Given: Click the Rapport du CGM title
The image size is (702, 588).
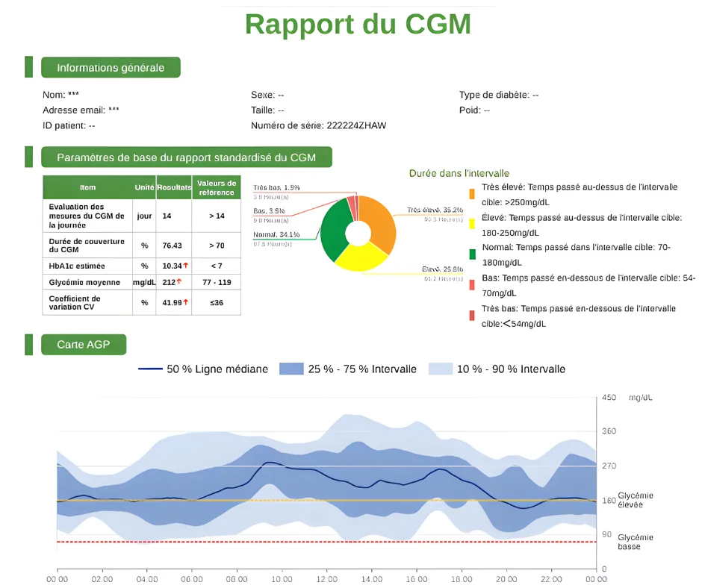Looking at the screenshot, I should pos(358,24).
